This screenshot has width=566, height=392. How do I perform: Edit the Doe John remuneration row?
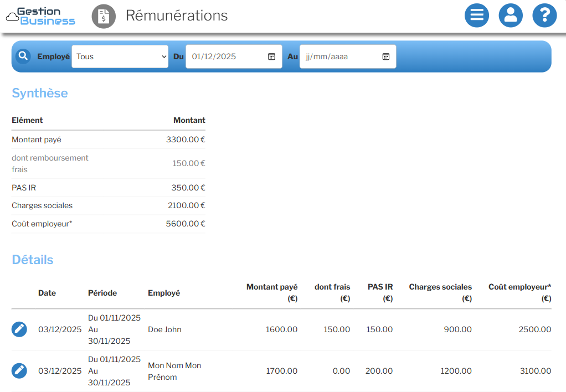click(19, 329)
